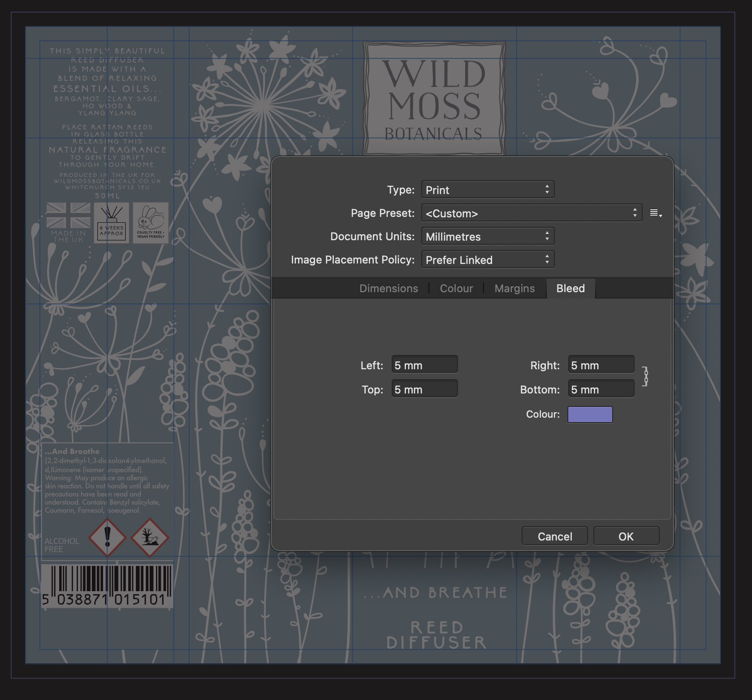Click the REED DIFFUSER text on canvas
This screenshot has height=700, width=752.
[x=437, y=635]
